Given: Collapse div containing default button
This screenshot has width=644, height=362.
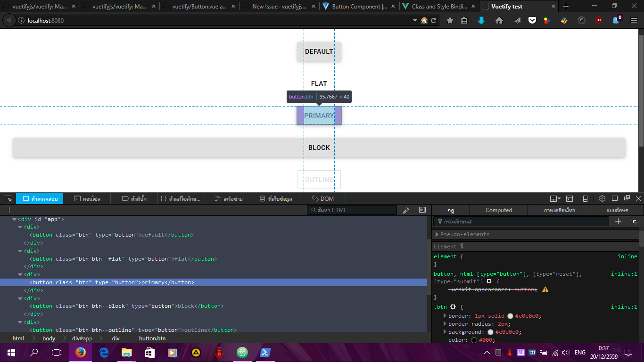Looking at the screenshot, I should coord(20,227).
